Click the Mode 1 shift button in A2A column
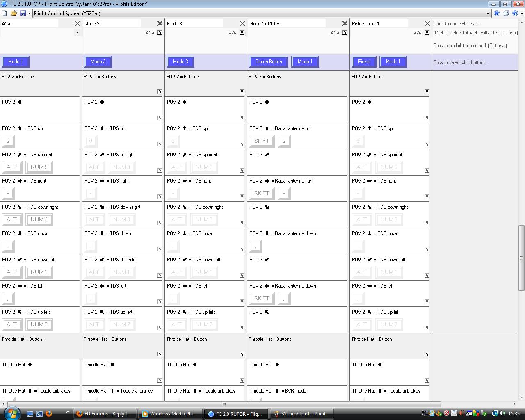Image resolution: width=525 pixels, height=420 pixels. point(16,62)
